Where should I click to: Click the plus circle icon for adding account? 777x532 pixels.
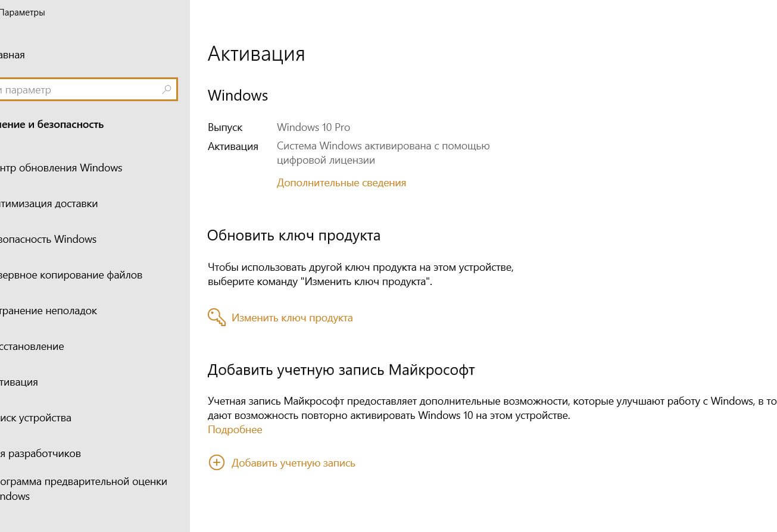click(216, 462)
